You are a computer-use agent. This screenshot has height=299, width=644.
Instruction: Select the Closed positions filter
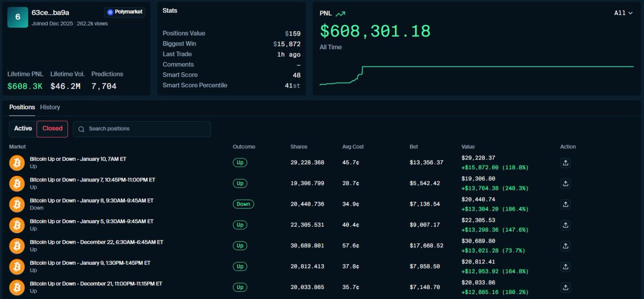point(53,129)
